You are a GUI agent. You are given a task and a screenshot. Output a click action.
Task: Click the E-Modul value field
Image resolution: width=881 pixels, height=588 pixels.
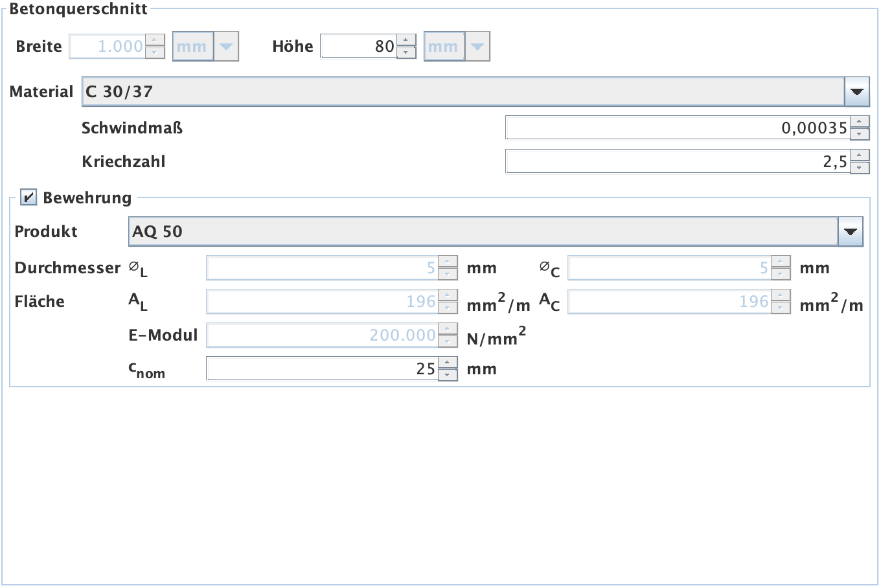[322, 335]
